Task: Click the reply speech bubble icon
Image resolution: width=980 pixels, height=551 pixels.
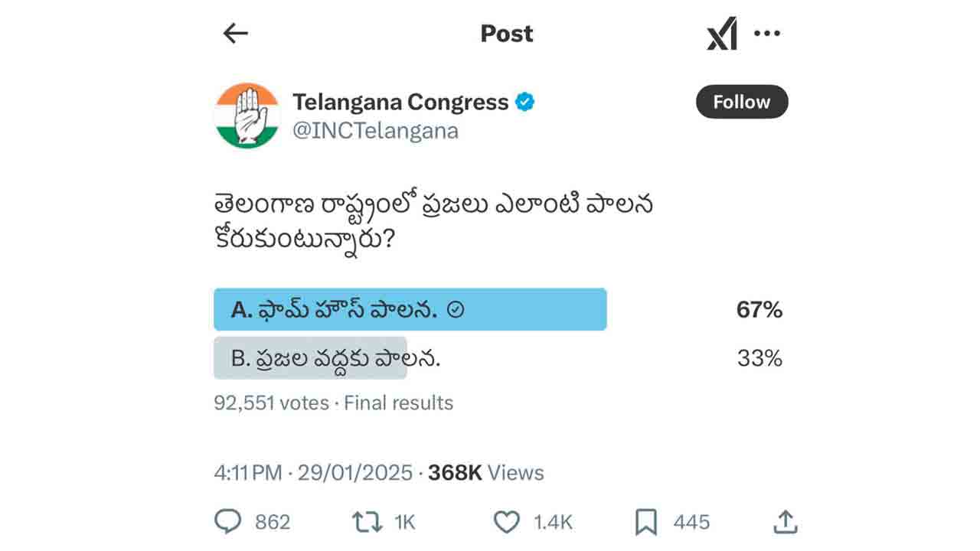Action: pos(227,522)
